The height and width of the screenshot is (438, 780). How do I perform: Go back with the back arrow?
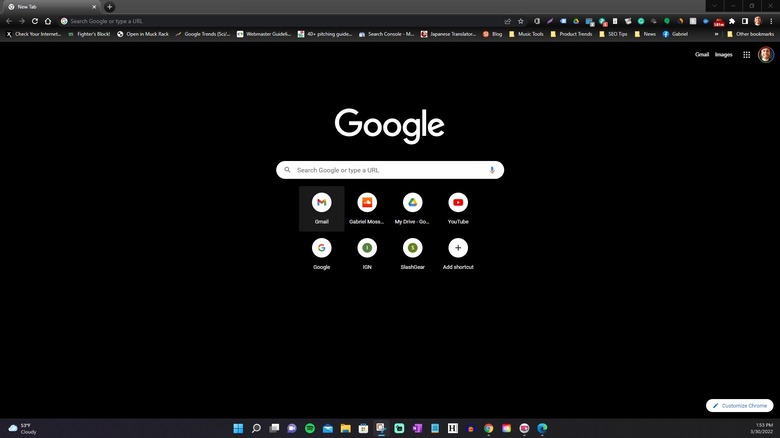(9, 21)
